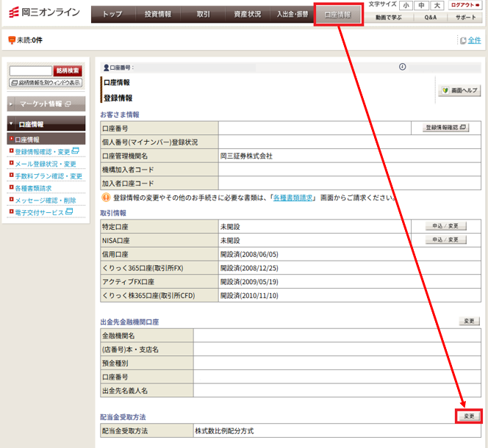Click the 岡三オンライン logo

pyautogui.click(x=44, y=13)
